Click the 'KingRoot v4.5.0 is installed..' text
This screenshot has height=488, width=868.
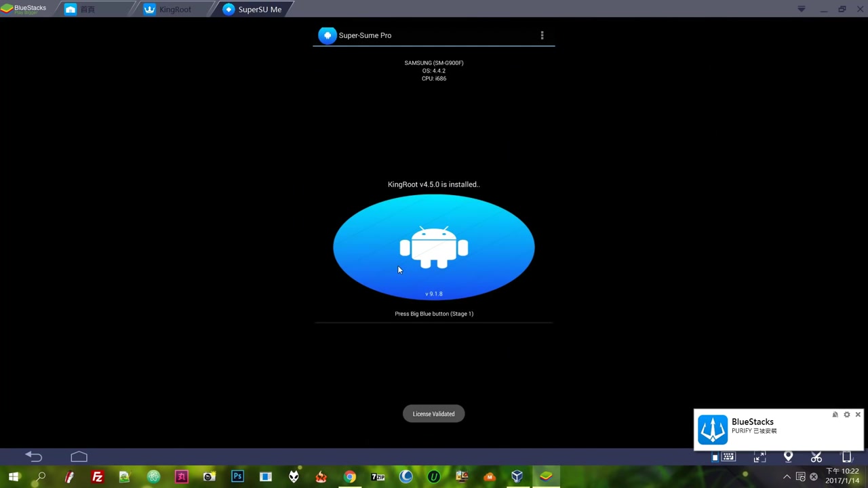pos(434,184)
